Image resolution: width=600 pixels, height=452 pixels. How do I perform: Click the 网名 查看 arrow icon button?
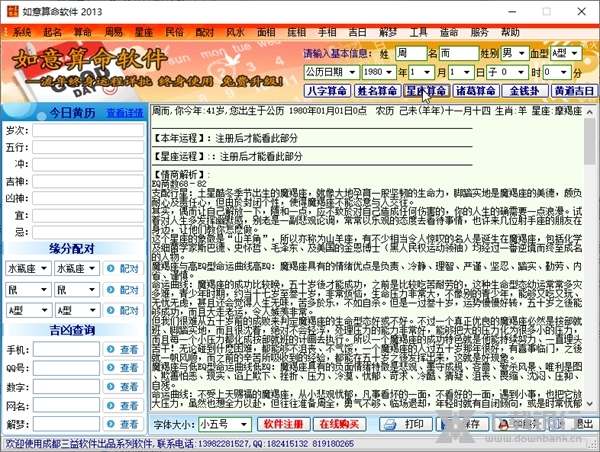point(111,405)
